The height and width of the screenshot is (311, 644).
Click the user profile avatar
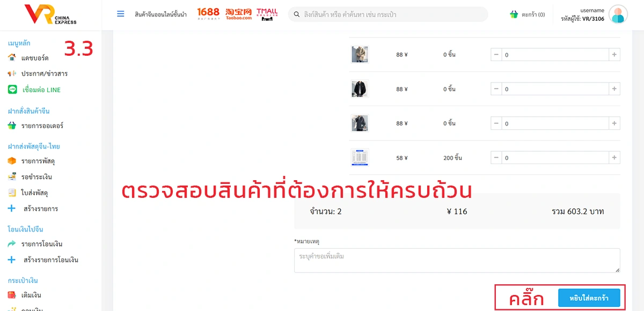pos(618,14)
